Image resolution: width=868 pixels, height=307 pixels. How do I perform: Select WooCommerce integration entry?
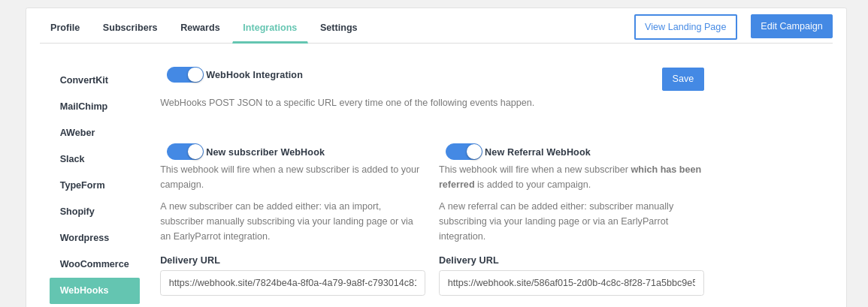click(x=95, y=264)
